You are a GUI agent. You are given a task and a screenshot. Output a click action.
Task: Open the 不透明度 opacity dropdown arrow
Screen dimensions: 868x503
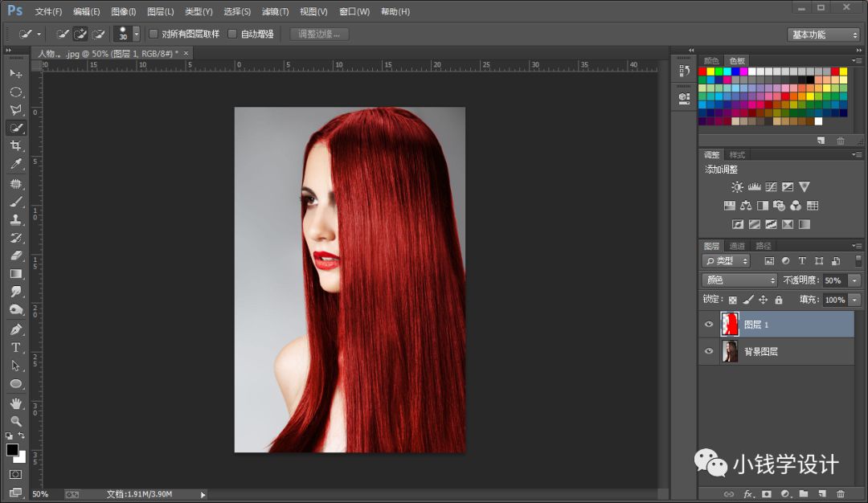(x=854, y=280)
